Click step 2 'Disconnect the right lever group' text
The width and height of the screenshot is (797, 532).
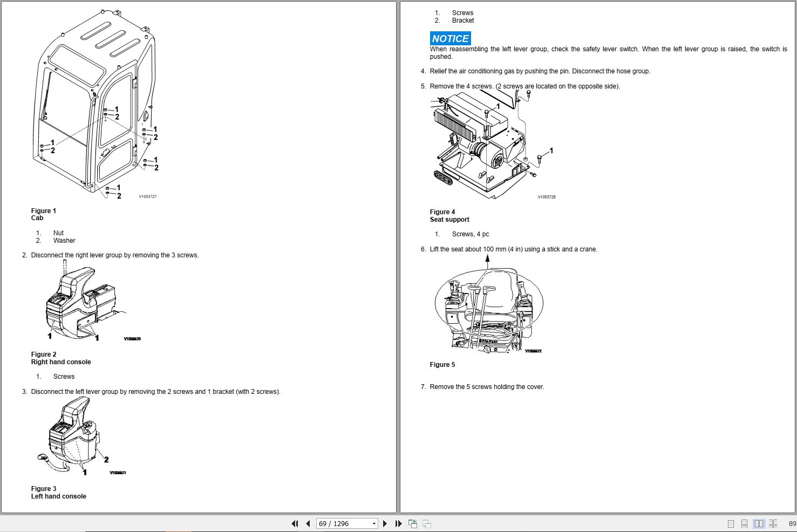115,255
